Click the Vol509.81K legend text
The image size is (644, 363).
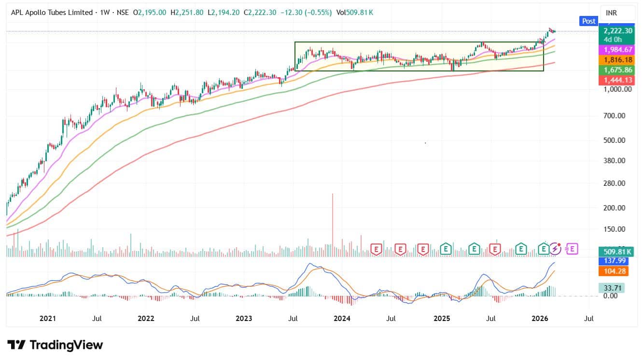(x=355, y=13)
